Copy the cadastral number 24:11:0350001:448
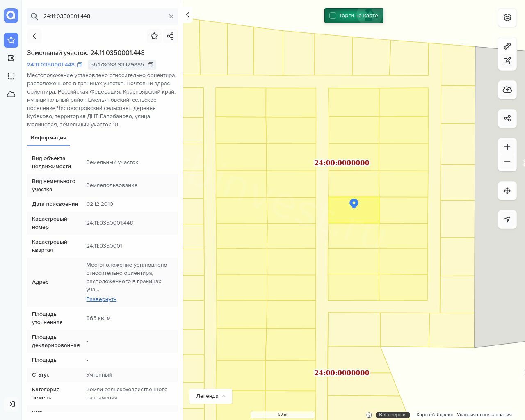525x420 pixels. [x=80, y=65]
